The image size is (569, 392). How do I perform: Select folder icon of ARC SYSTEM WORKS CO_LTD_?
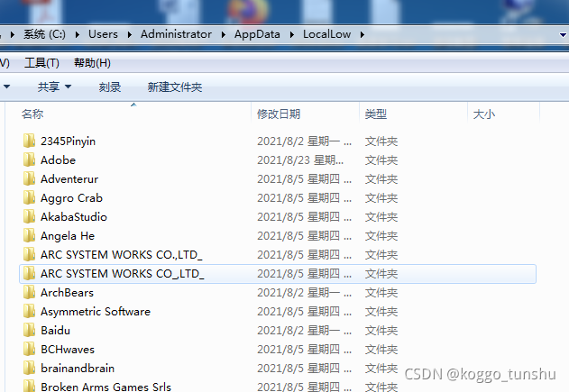click(29, 273)
